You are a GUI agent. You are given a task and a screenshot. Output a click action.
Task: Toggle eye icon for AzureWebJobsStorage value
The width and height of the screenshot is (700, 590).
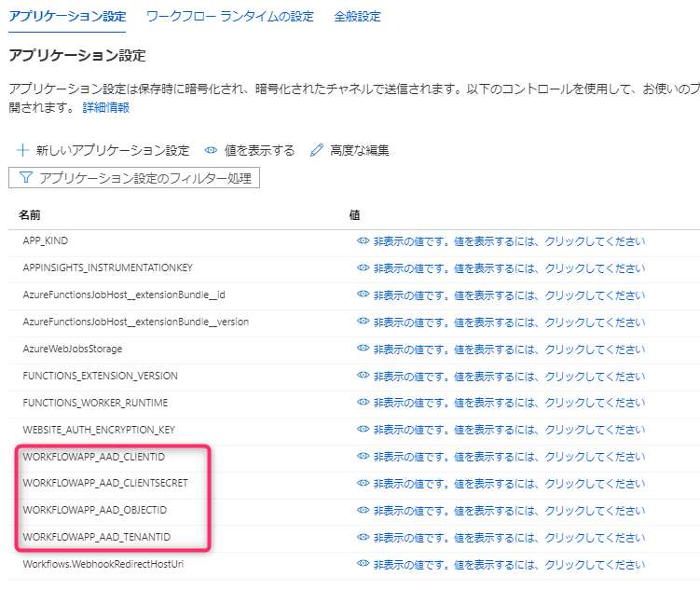coord(363,348)
